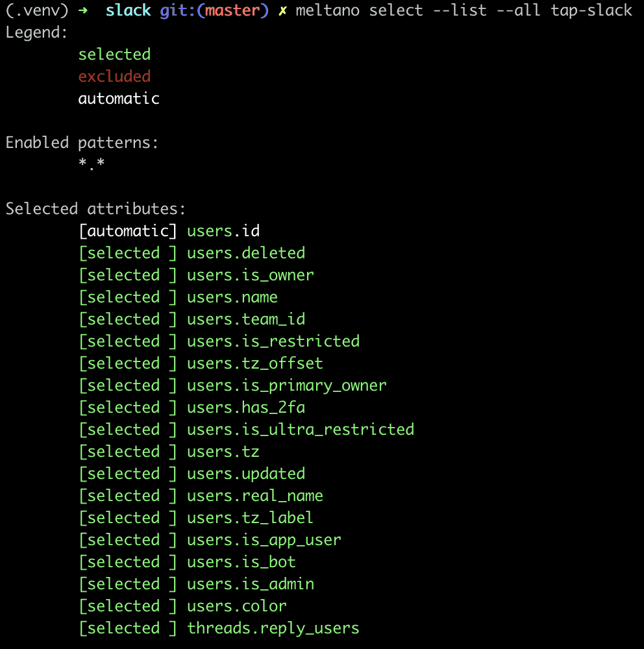Click the users.id attribute line
The height and width of the screenshot is (649, 644).
(223, 231)
